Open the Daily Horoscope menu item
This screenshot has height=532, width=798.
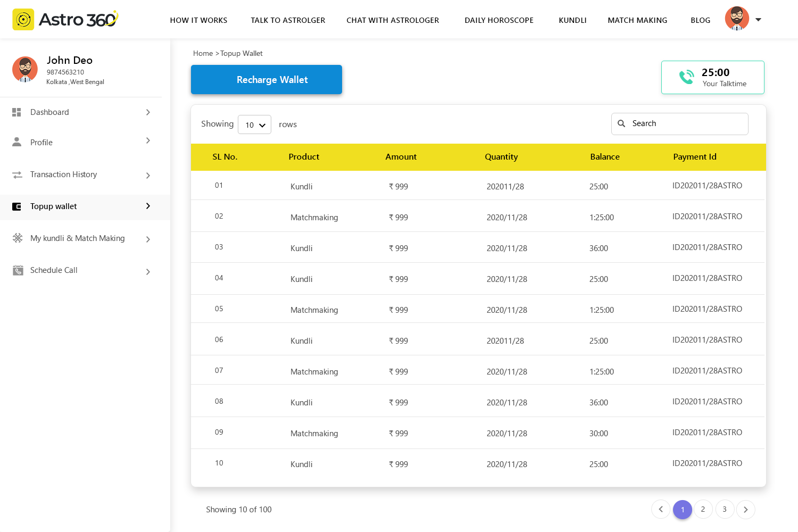[x=498, y=20]
